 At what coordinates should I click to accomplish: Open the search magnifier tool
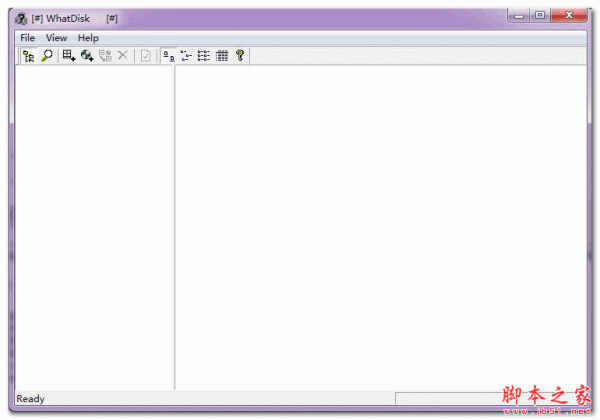click(x=47, y=56)
